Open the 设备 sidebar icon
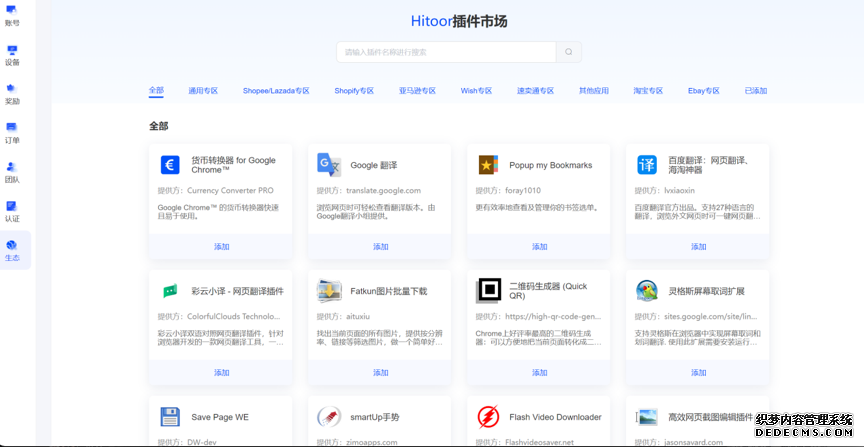The width and height of the screenshot is (864, 447). click(12, 50)
